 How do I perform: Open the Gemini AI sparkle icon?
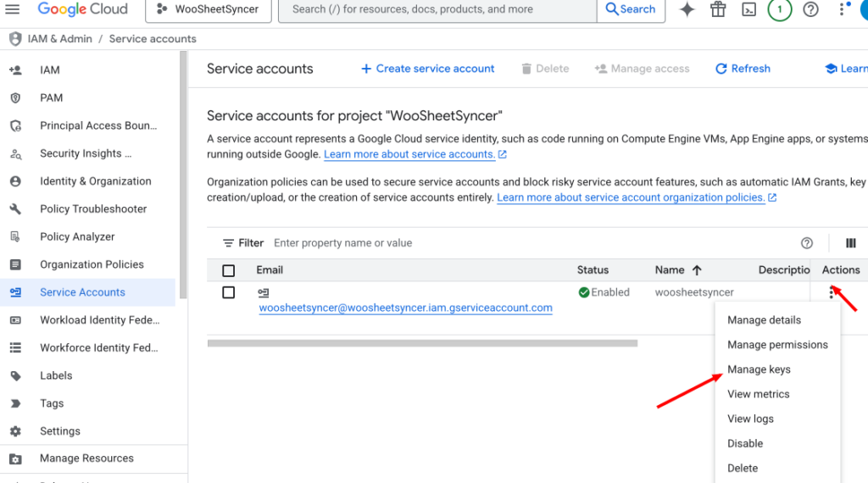pos(687,9)
